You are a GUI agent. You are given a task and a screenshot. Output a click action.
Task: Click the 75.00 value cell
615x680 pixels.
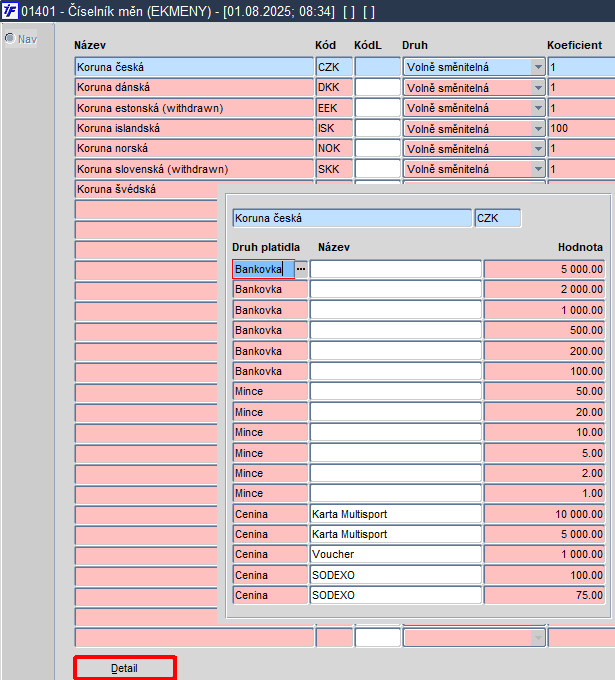(544, 595)
